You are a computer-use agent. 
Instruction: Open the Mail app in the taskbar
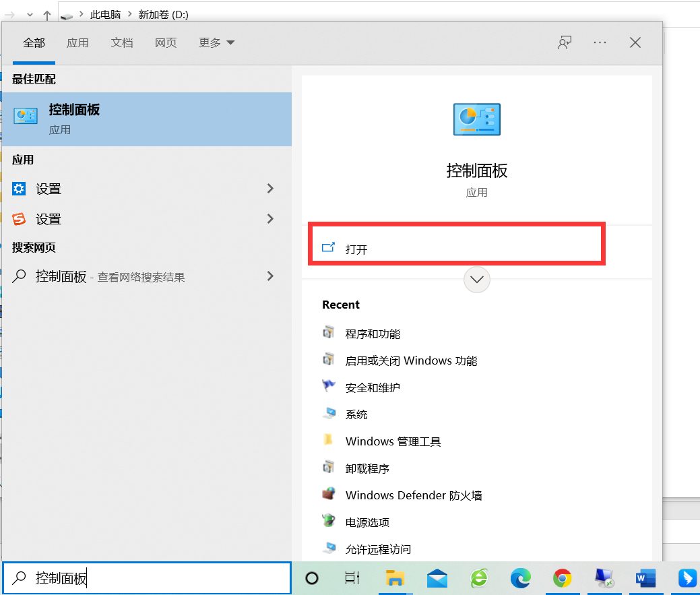437,578
